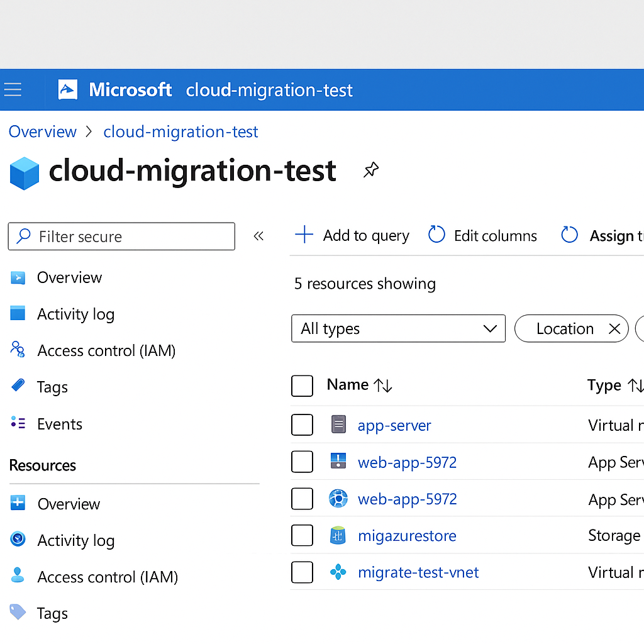The height and width of the screenshot is (644, 644).
Task: Collapse the sidebar with double chevron
Action: [258, 236]
